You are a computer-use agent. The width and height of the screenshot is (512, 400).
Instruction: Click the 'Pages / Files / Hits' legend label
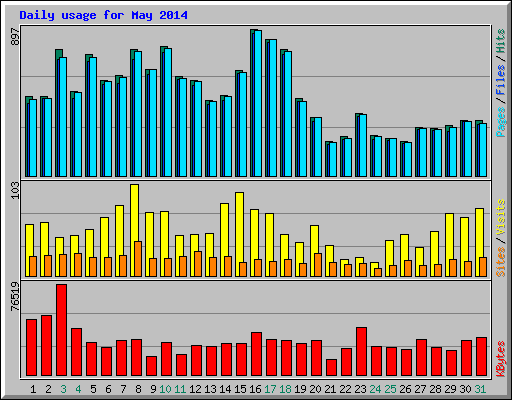(500, 83)
